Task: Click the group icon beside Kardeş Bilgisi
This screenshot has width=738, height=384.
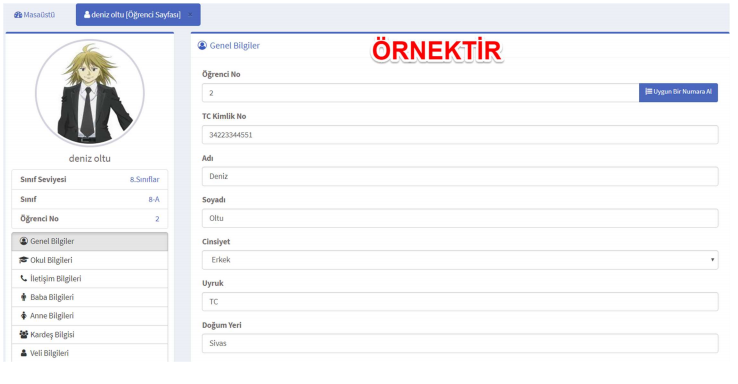Action: click(24, 334)
